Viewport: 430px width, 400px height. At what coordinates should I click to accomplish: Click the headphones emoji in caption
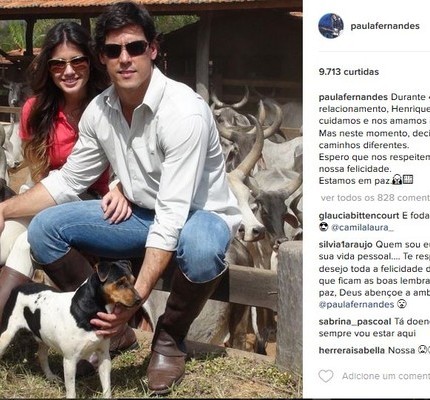coord(397,180)
